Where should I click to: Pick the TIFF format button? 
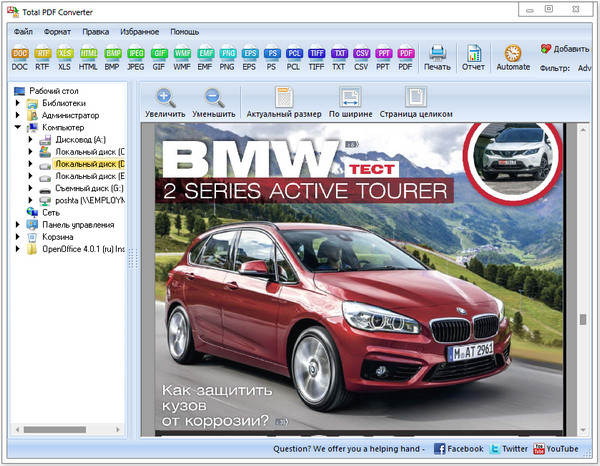pos(317,58)
